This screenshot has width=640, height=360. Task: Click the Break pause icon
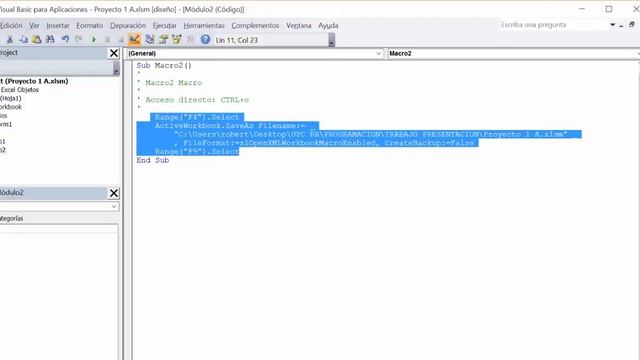pyautogui.click(x=108, y=40)
